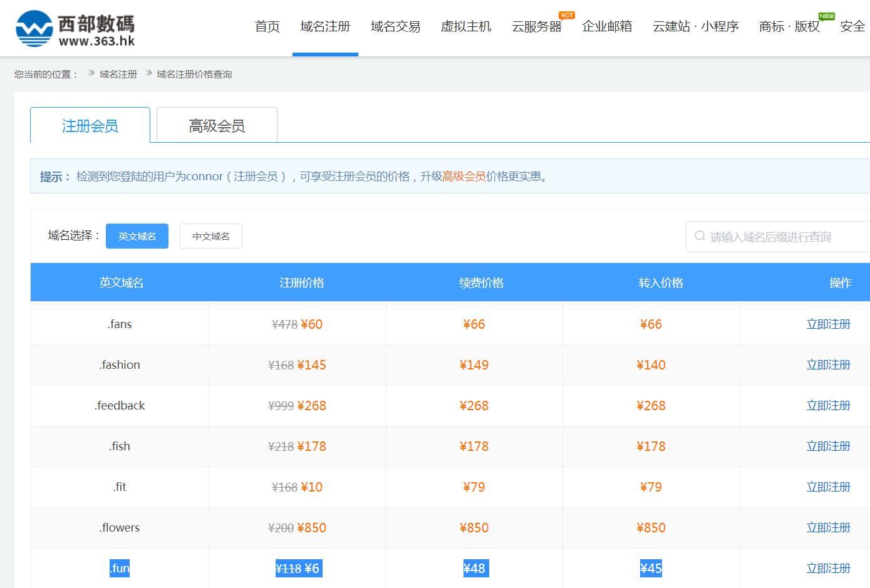Click the .fun transfer price ¥45
This screenshot has height=588, width=870.
tap(651, 568)
